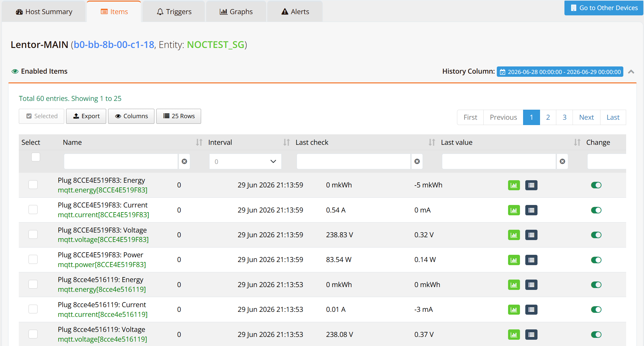This screenshot has width=644, height=346.
Task: Open history list for Plug 8cce4e516119: Energy
Action: tap(531, 285)
